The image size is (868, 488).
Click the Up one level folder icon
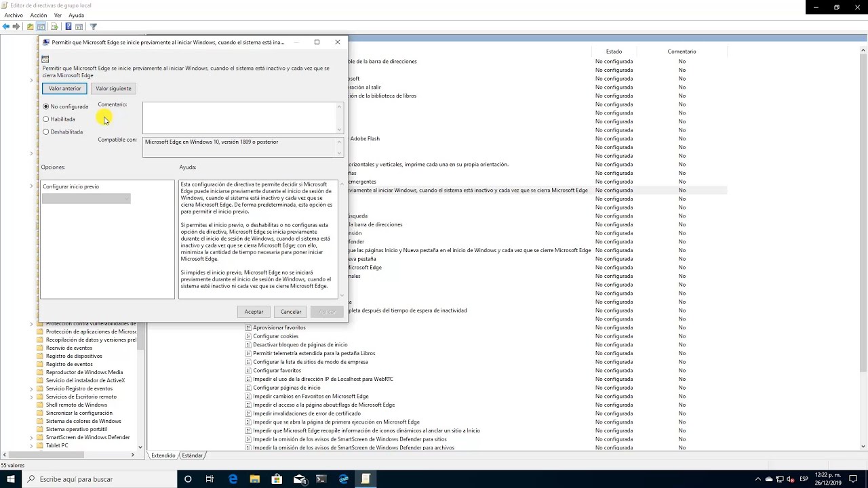[x=30, y=26]
